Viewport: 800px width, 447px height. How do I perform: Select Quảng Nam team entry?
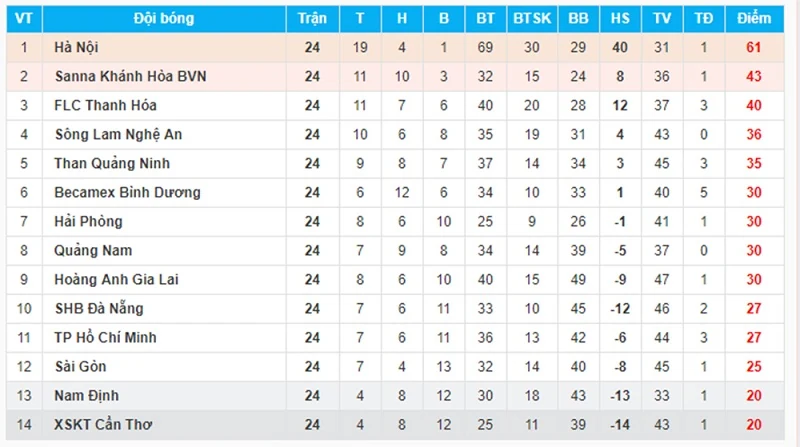pyautogui.click(x=93, y=251)
